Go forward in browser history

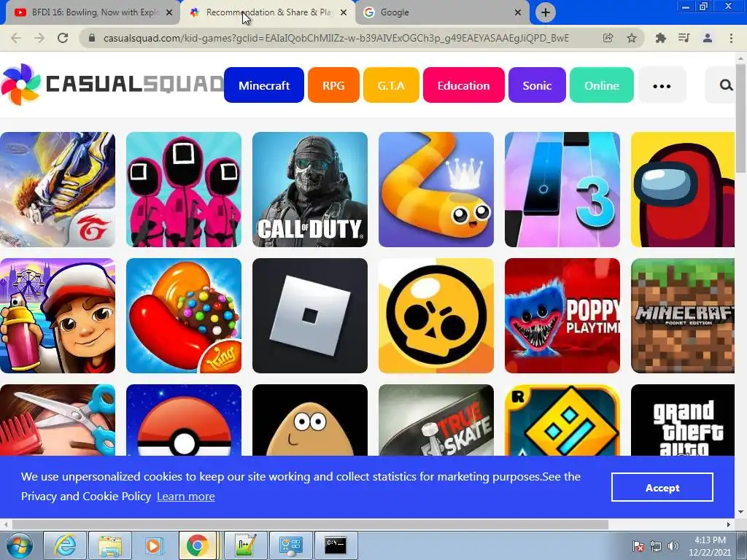click(39, 38)
